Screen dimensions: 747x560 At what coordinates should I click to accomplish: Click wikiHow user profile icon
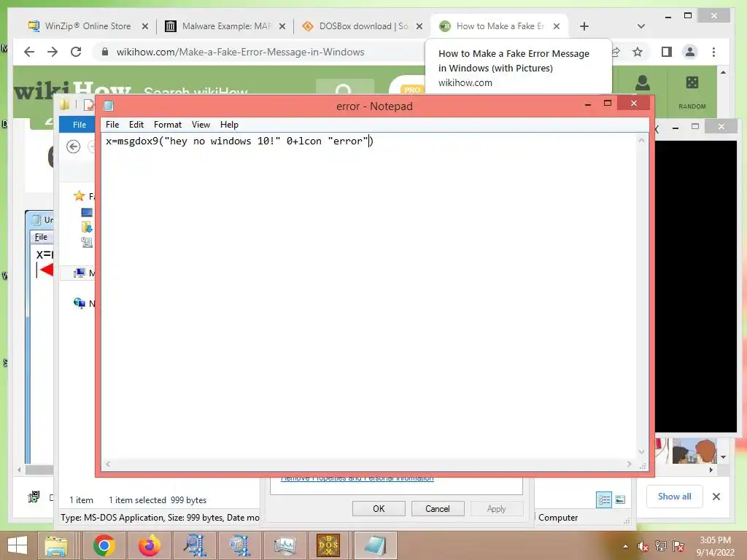(642, 83)
